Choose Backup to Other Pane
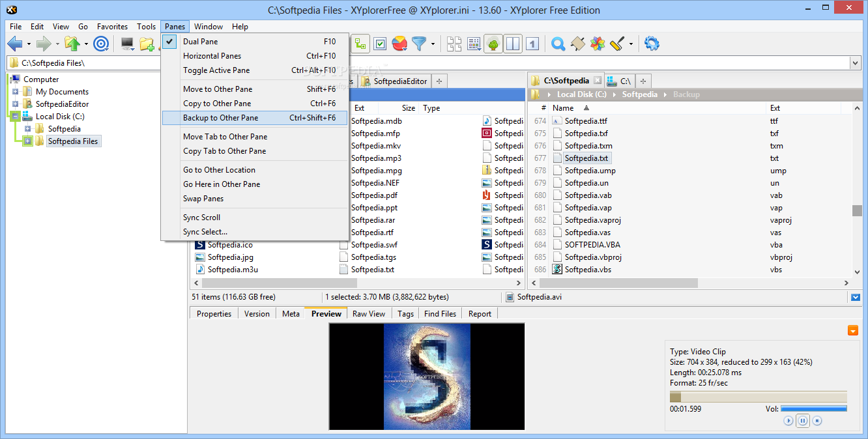 (x=255, y=118)
